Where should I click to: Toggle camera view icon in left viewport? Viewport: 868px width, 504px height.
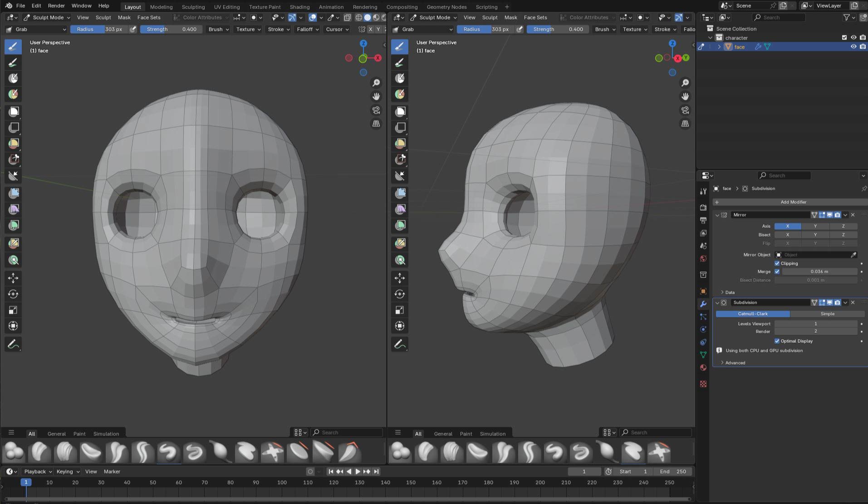click(376, 110)
